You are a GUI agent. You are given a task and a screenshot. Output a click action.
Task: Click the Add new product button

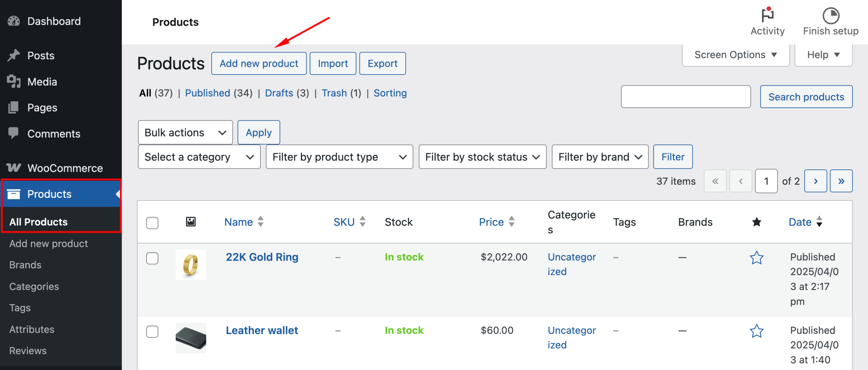point(259,64)
